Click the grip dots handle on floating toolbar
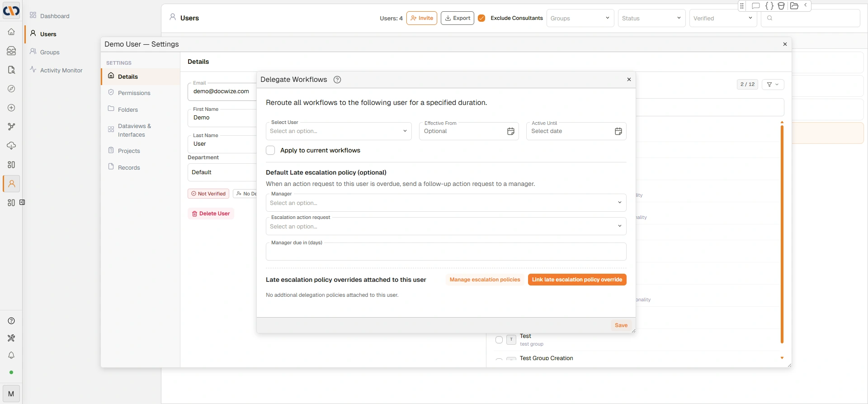 [742, 6]
